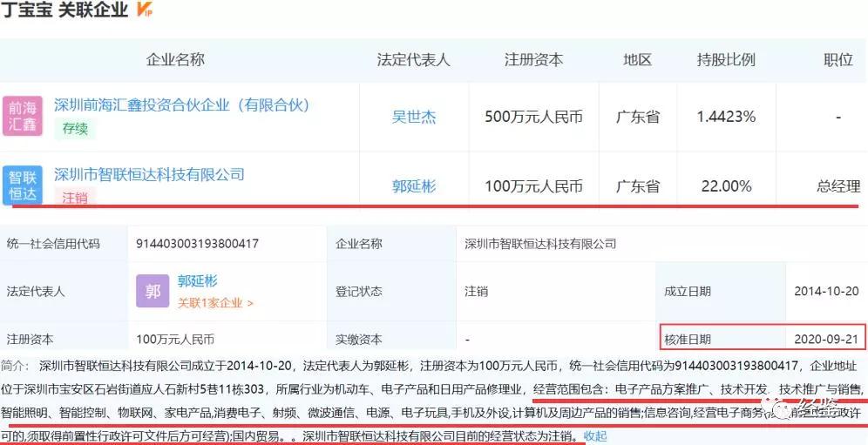The width and height of the screenshot is (868, 445).
Task: Open 深圳市智联恒达科技有限公司 link in the table
Action: (150, 174)
